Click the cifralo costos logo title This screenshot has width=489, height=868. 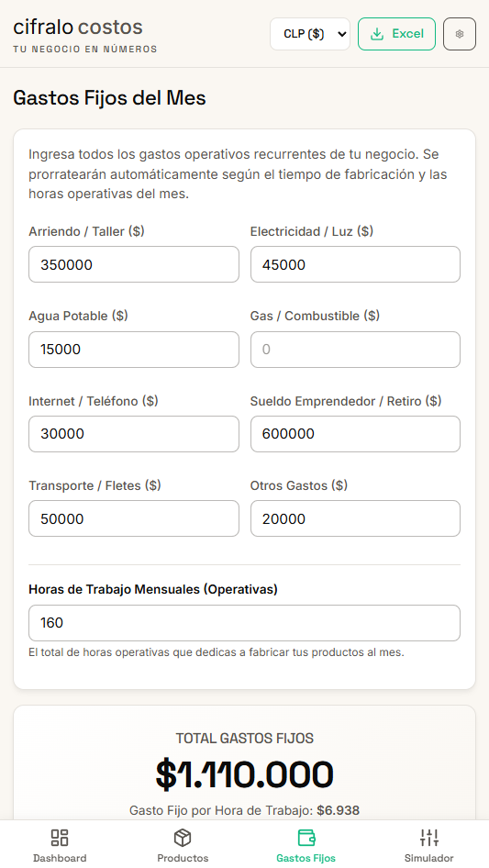tap(78, 27)
